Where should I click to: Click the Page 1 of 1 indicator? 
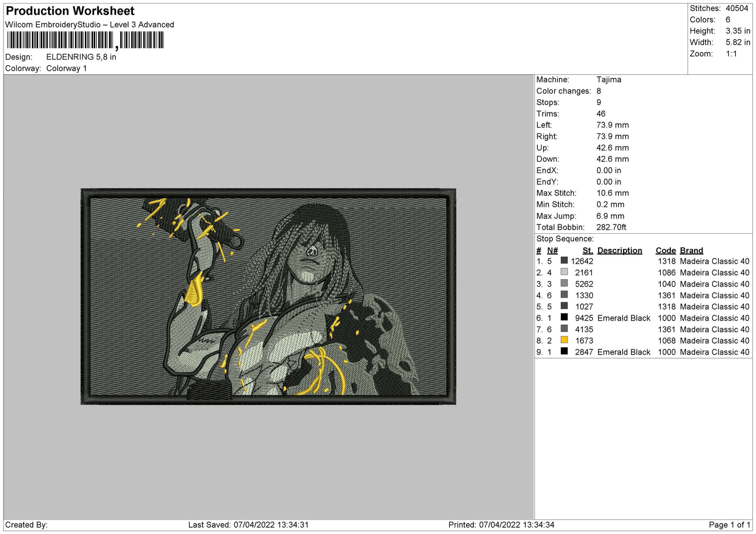[x=729, y=525]
